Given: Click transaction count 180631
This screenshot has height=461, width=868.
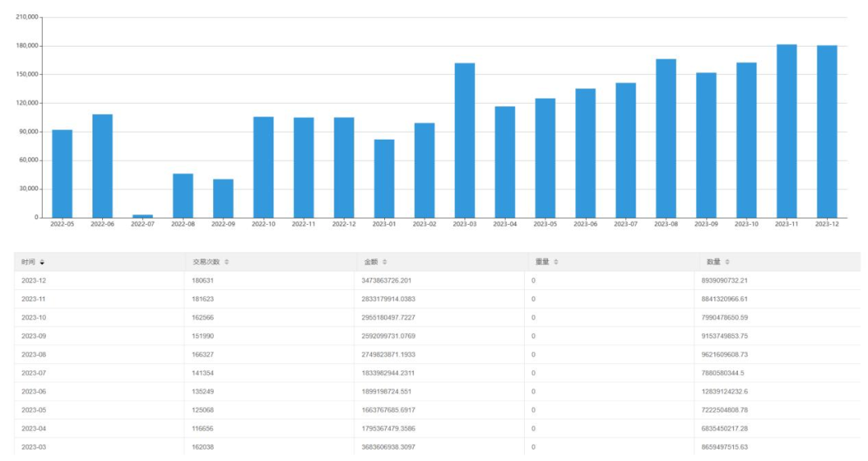Looking at the screenshot, I should tap(203, 280).
